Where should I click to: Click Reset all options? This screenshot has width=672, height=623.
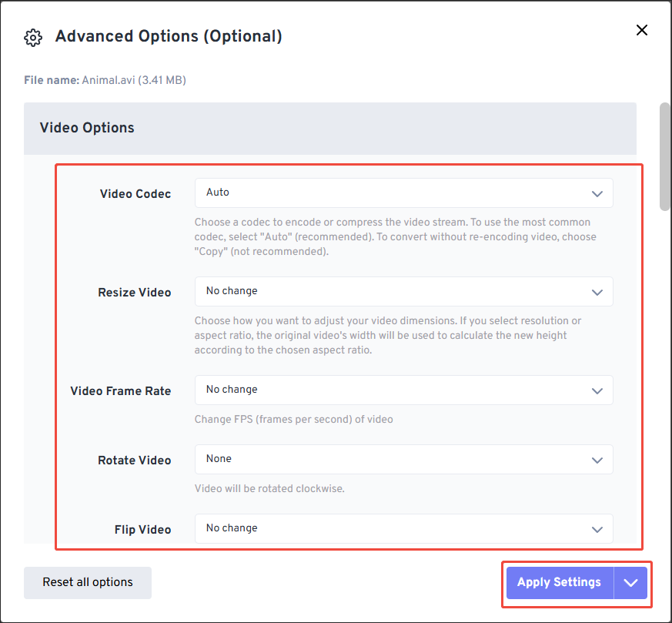[x=87, y=583]
